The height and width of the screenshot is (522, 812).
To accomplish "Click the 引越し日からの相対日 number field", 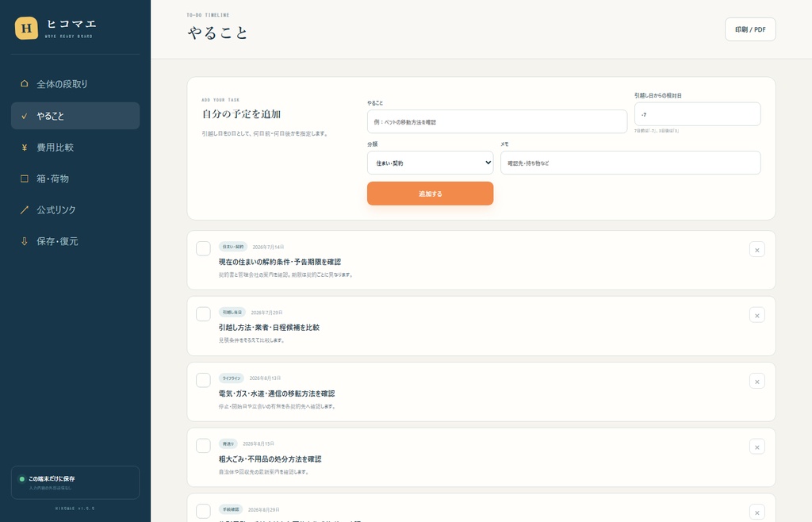I will pyautogui.click(x=697, y=114).
